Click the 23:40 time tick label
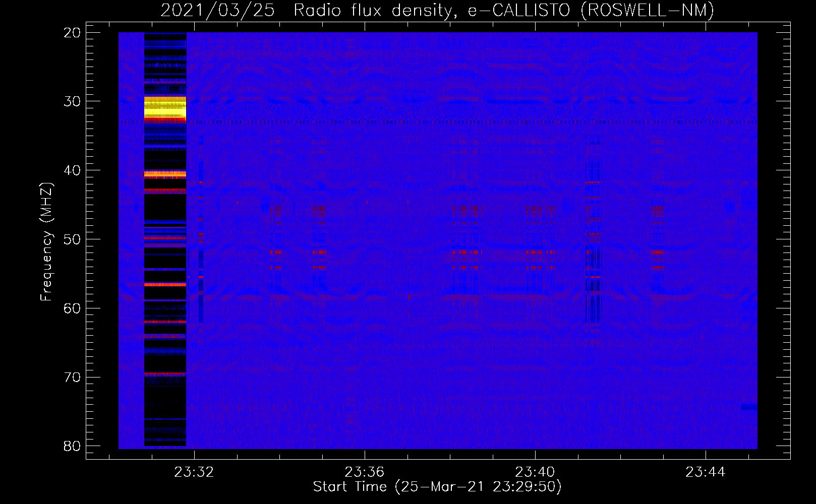Viewport: 816px width, 504px height. 535,472
